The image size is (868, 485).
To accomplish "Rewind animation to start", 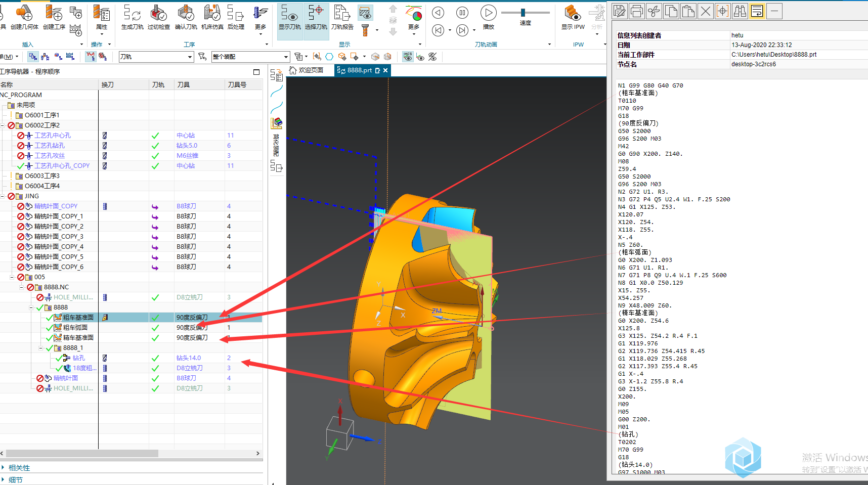I will (438, 30).
